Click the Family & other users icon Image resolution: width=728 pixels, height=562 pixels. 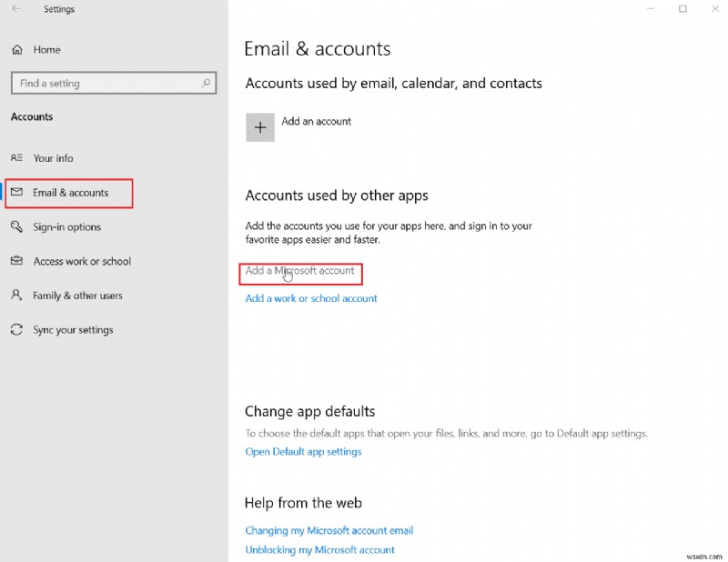[x=16, y=296]
